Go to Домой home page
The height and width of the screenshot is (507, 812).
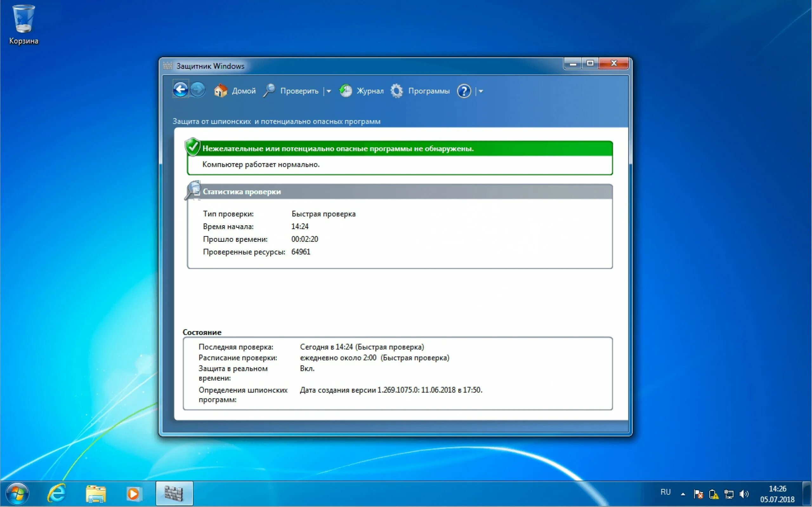(x=235, y=91)
